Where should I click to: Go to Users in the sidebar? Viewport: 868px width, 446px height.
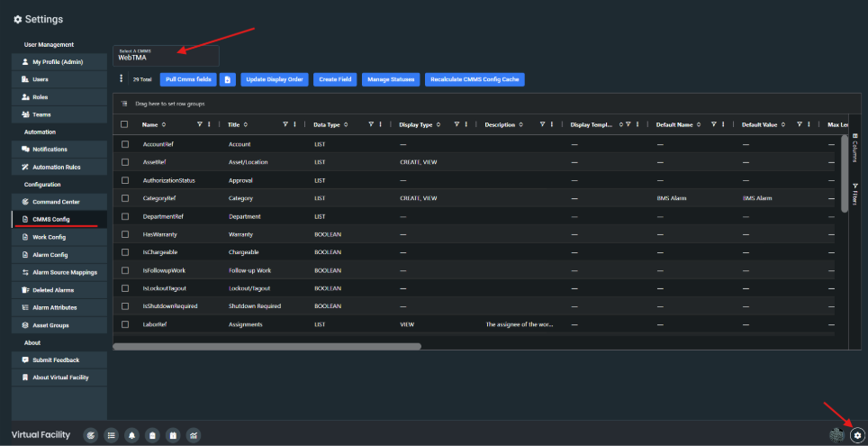pos(59,79)
